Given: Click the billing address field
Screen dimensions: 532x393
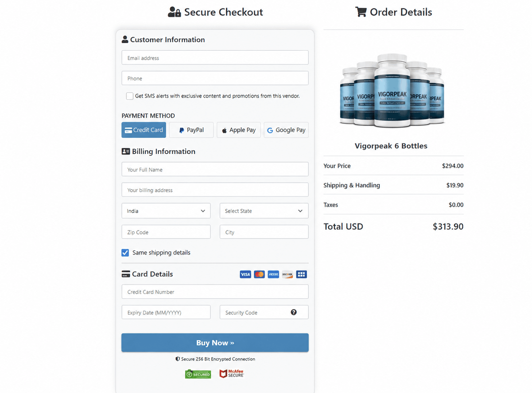Looking at the screenshot, I should point(215,190).
